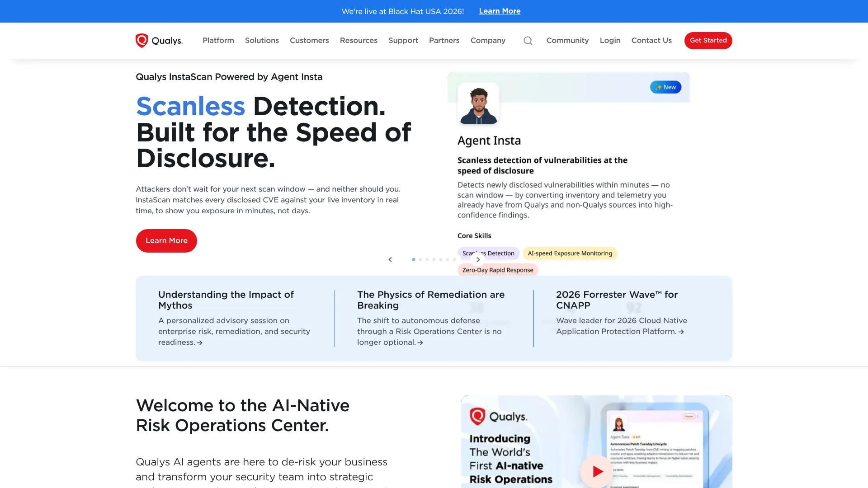
Task: Click arrow after 'longer optional.' text
Action: pyautogui.click(x=420, y=343)
